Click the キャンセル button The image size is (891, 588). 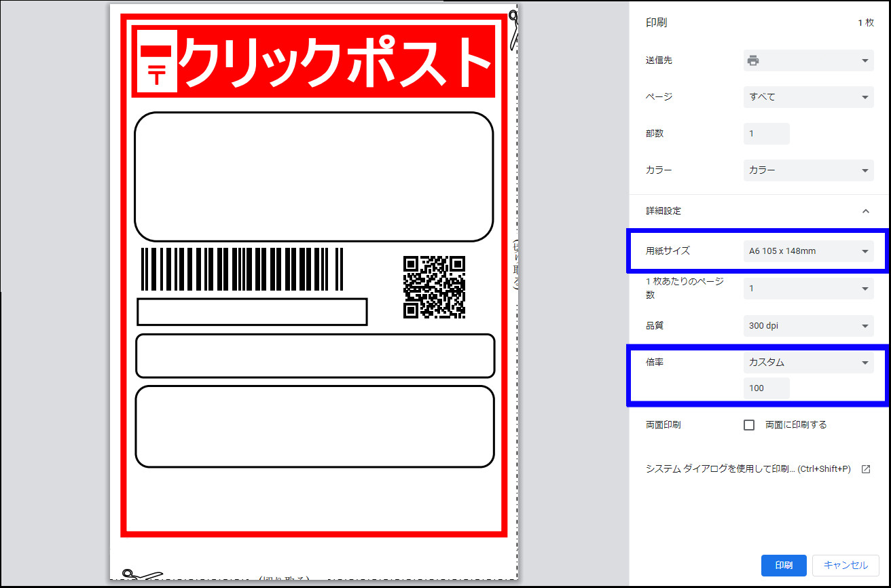click(845, 565)
